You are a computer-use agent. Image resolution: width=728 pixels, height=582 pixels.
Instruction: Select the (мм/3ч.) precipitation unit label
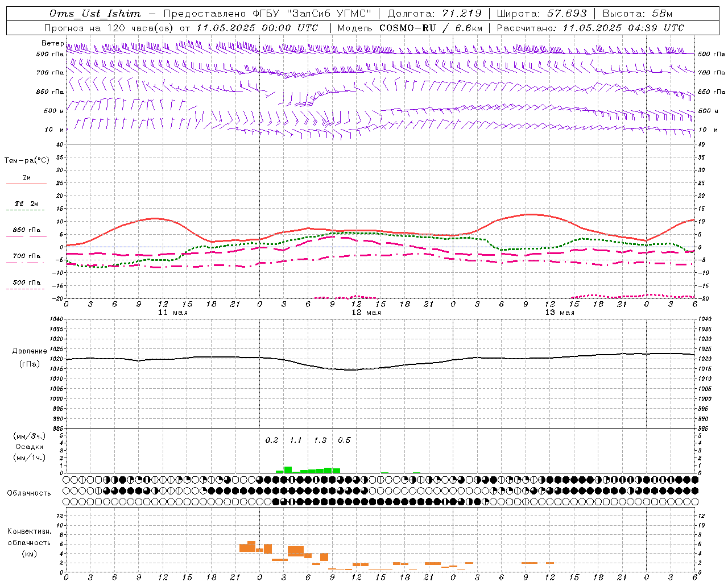(x=30, y=436)
